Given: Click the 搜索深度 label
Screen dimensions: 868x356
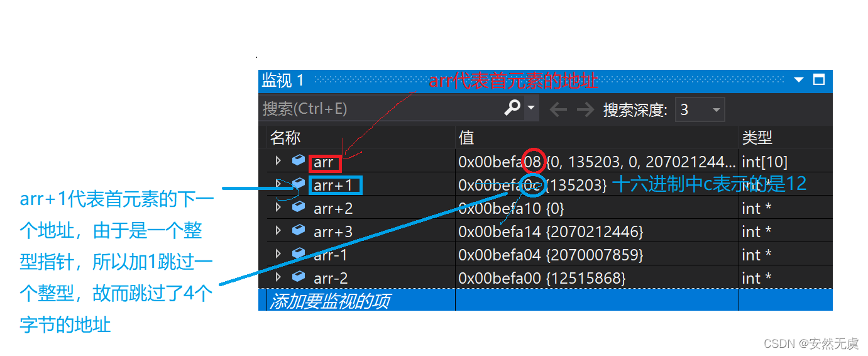Looking at the screenshot, I should [635, 110].
